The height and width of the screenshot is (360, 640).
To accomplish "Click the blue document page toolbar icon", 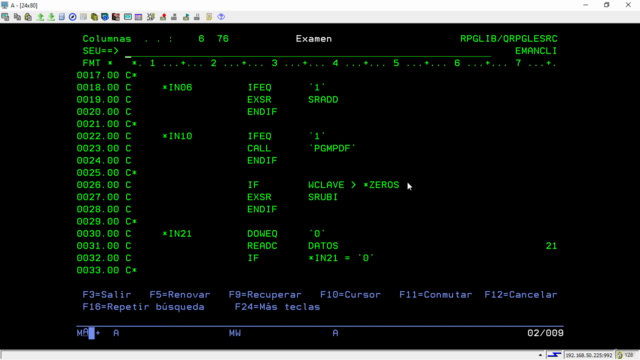I will 62,17.
